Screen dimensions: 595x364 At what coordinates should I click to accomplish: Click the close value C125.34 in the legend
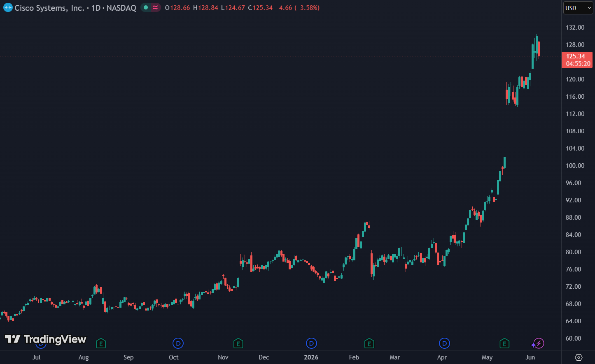click(x=260, y=8)
